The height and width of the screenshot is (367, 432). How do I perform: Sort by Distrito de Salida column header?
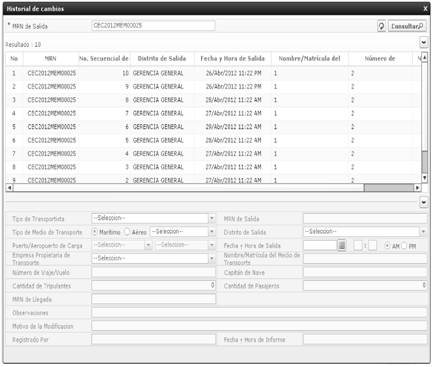(162, 59)
